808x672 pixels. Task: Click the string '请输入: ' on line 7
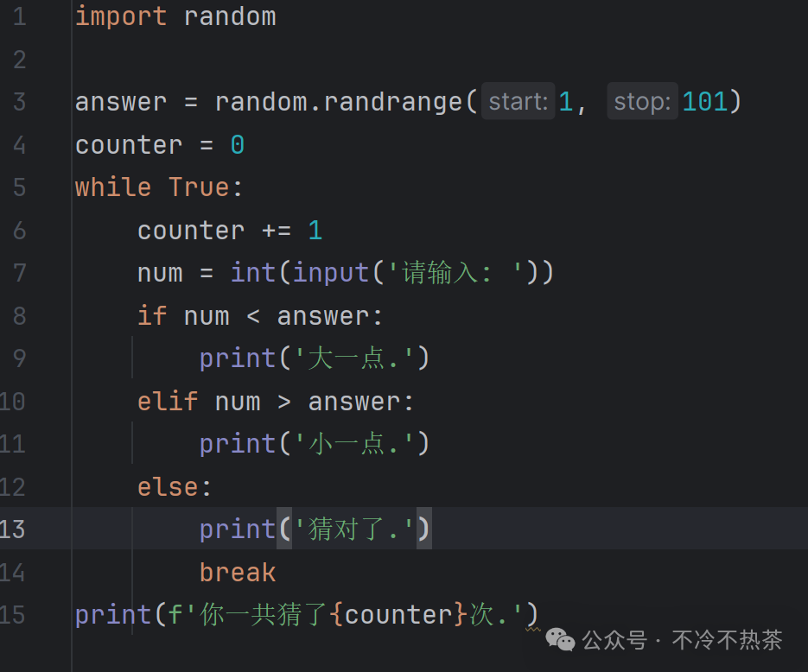click(455, 272)
